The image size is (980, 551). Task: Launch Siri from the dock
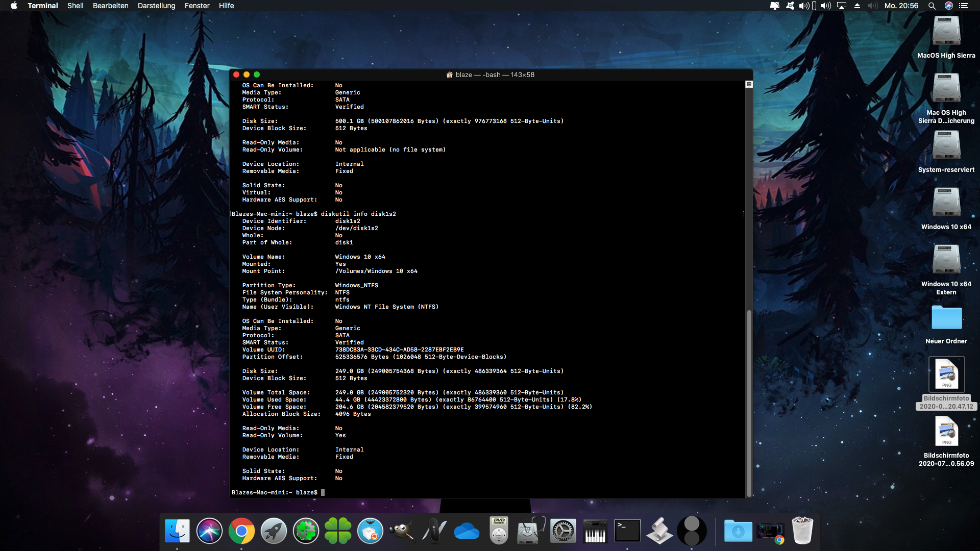point(209,531)
